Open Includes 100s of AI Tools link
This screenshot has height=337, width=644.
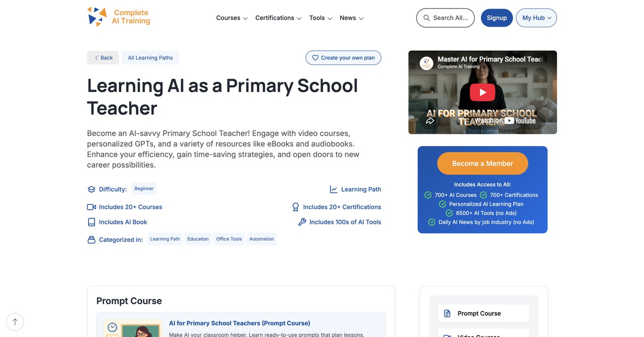345,222
